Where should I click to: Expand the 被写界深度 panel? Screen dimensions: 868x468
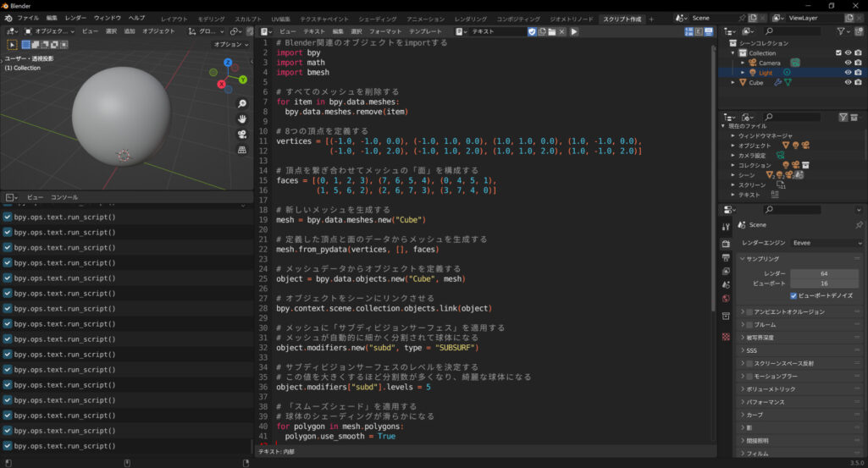(x=800, y=338)
